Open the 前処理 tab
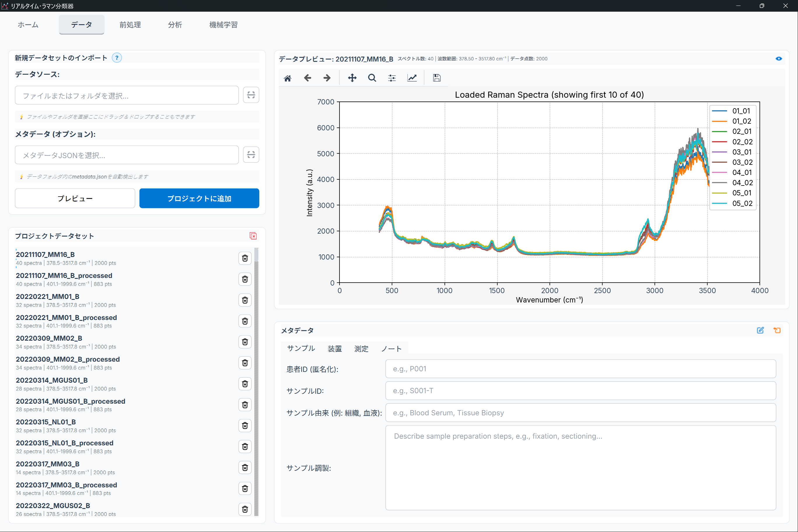 [x=130, y=25]
